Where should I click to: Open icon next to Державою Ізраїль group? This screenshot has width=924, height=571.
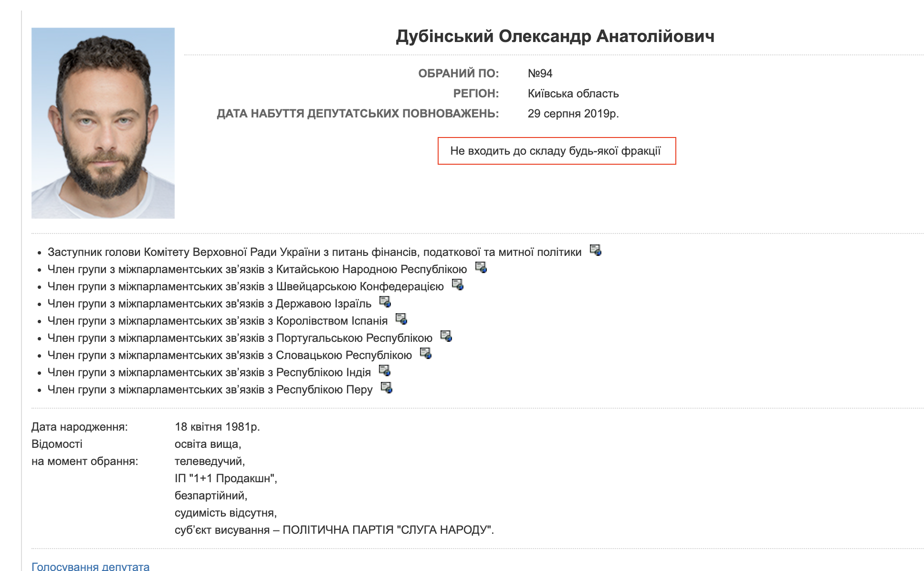click(x=385, y=302)
